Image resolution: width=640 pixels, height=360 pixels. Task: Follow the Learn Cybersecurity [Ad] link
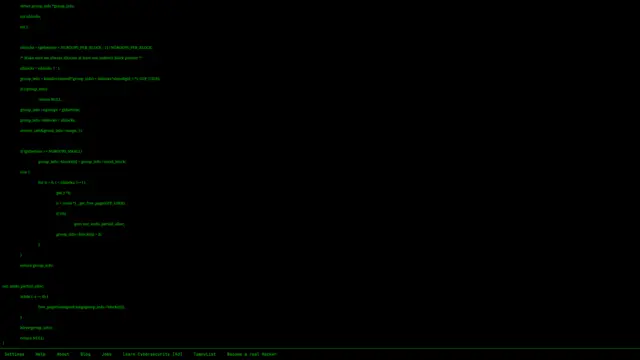click(x=152, y=354)
